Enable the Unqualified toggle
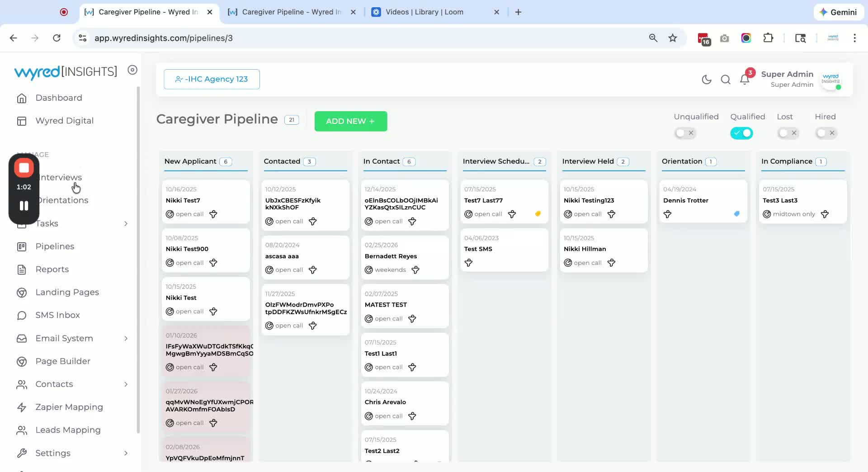 [x=685, y=133]
